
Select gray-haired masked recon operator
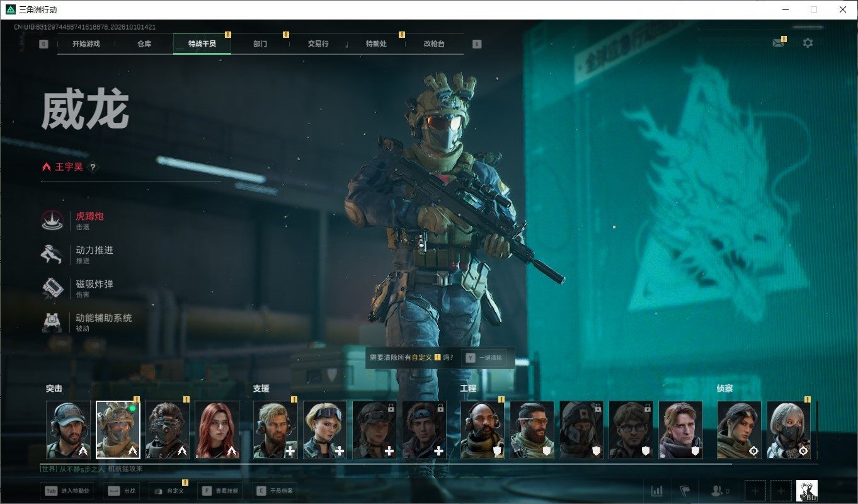[x=789, y=430]
